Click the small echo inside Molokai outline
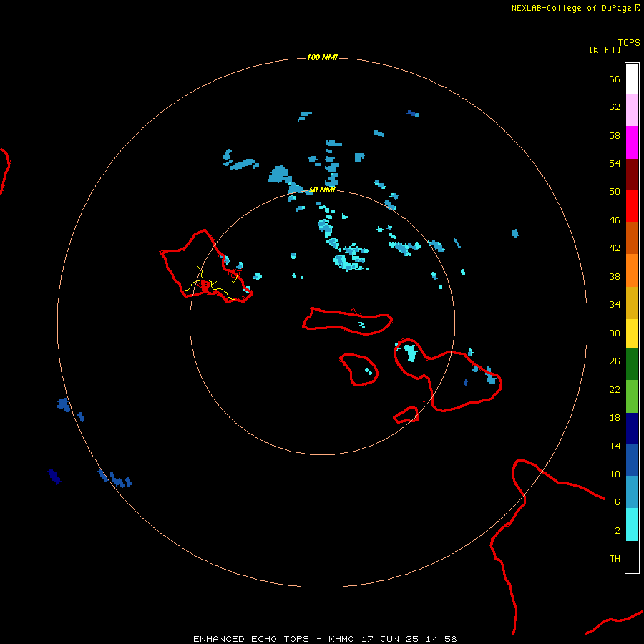The image size is (644, 644). pos(361,324)
